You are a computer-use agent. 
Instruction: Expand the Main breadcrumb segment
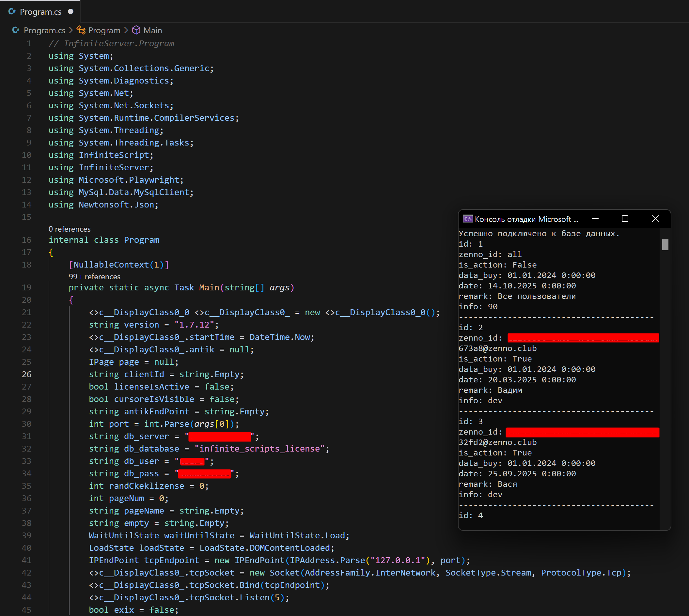click(152, 30)
